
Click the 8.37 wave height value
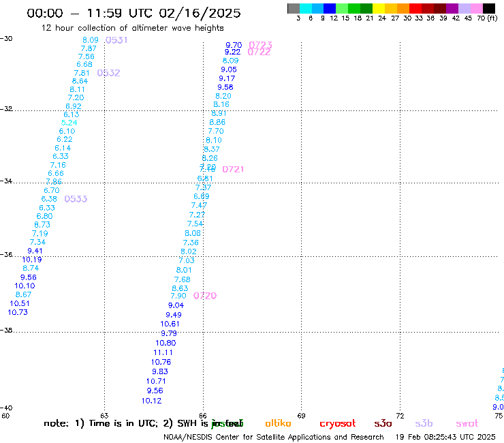[212, 149]
